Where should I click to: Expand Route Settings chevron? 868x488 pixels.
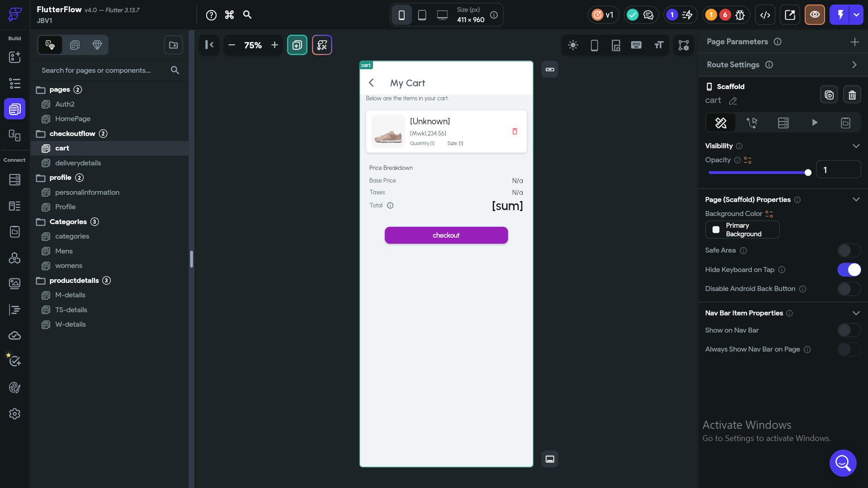[x=854, y=65]
